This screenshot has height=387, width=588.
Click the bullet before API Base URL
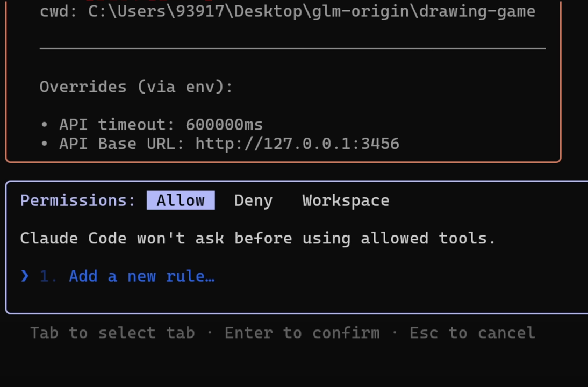pyautogui.click(x=44, y=144)
